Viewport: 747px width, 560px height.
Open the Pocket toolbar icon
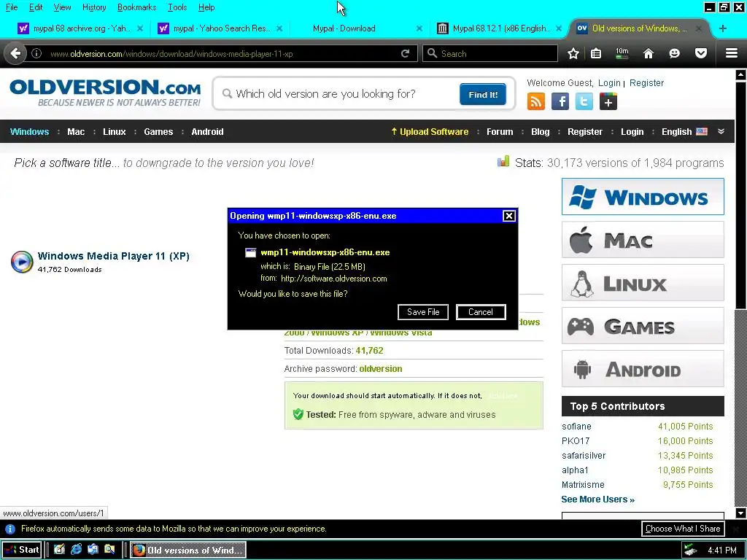point(701,53)
